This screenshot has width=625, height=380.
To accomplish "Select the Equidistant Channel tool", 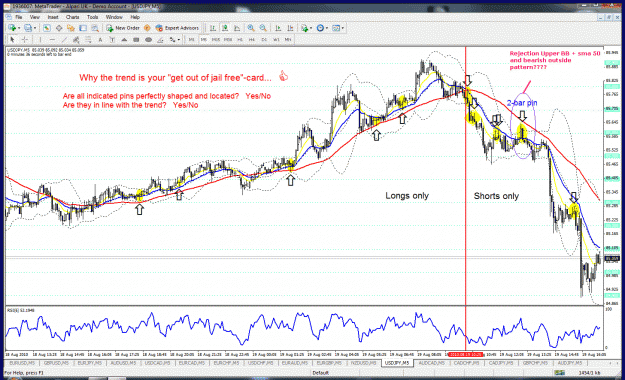I will pos(76,39).
